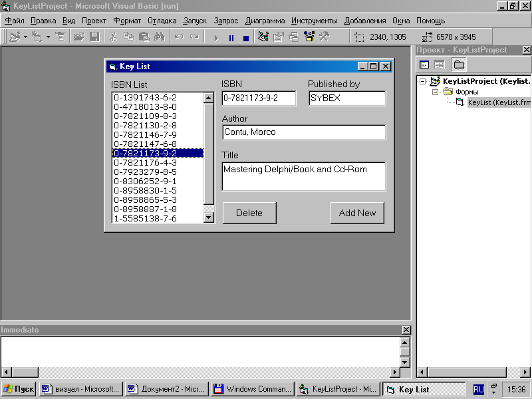This screenshot has width=532, height=399.
Task: Click the Add Standard EXE Project toolbar icon
Action: 14,37
